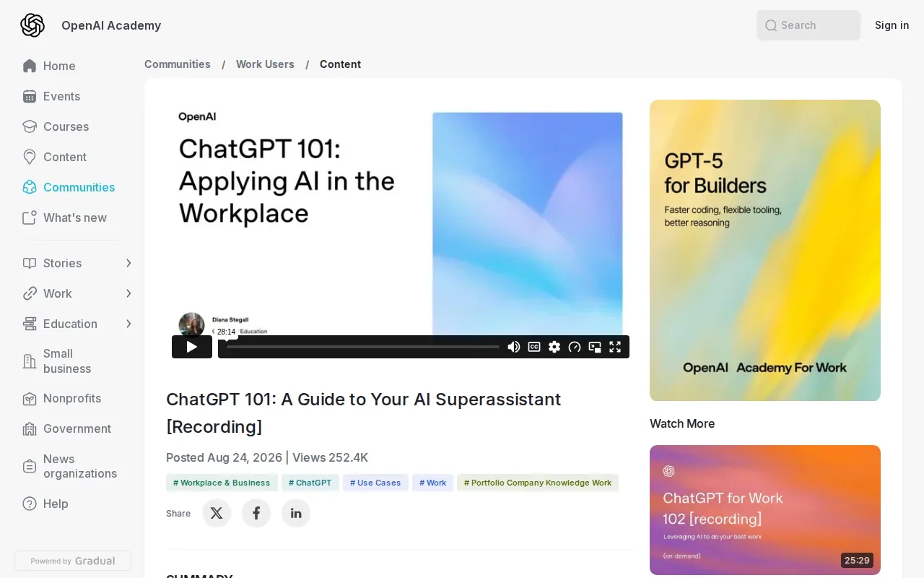The image size is (924, 578).
Task: Open GPT-5 for Builders banner
Action: point(765,250)
